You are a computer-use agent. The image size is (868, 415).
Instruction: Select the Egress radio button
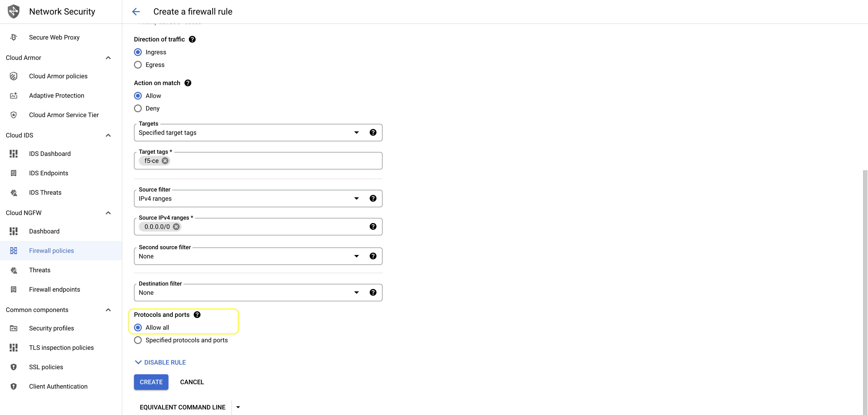tap(138, 65)
